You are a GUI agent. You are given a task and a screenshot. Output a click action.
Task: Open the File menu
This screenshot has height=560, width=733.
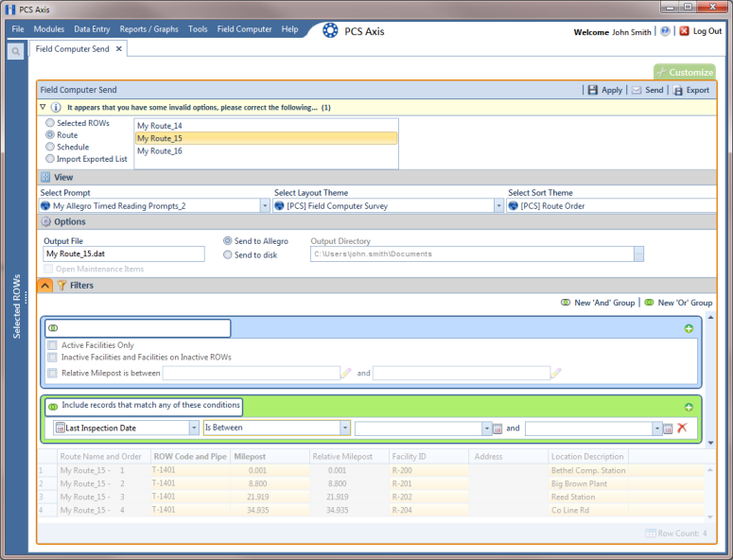pos(18,29)
